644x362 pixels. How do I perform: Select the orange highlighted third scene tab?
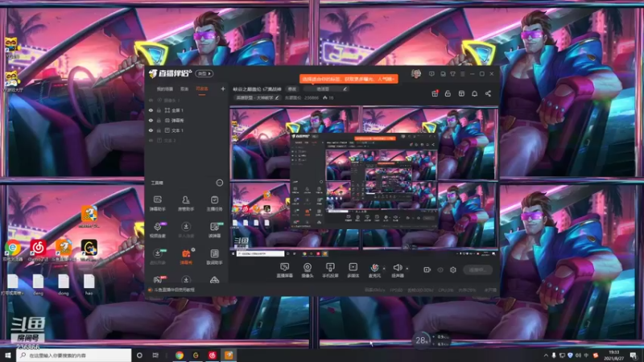pyautogui.click(x=202, y=88)
